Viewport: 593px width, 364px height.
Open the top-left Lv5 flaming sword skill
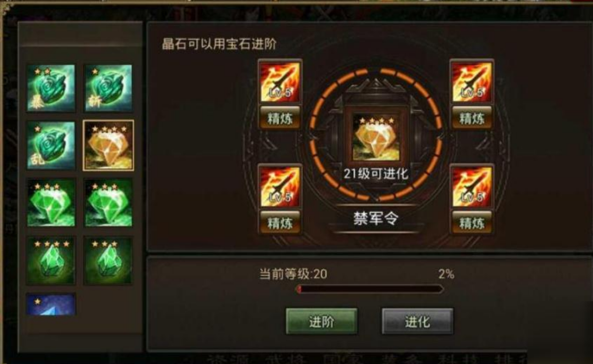[x=280, y=82]
